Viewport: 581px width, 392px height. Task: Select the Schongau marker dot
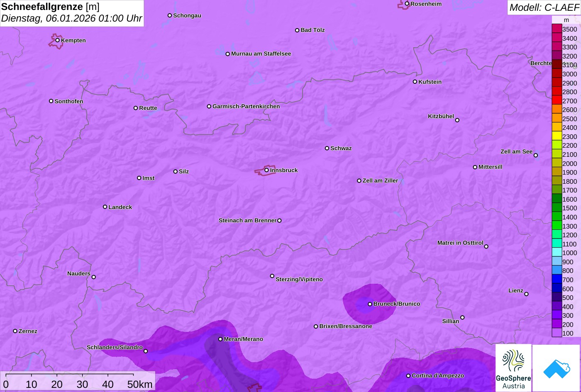coord(170,15)
